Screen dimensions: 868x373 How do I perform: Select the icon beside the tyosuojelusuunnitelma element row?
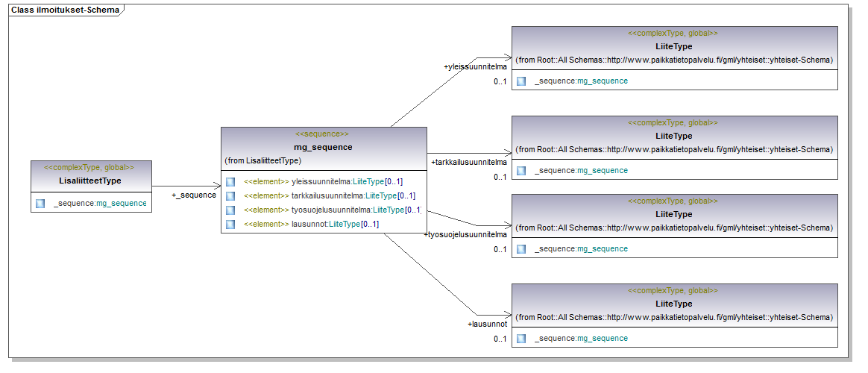click(x=230, y=210)
